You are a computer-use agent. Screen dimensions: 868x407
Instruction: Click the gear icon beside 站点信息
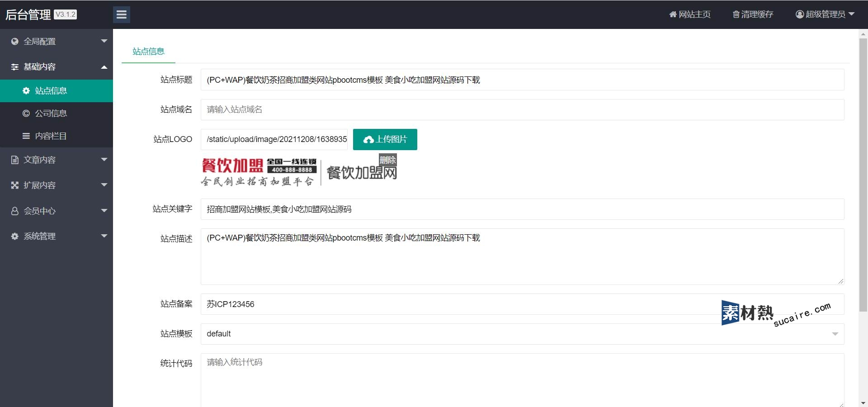pos(26,90)
